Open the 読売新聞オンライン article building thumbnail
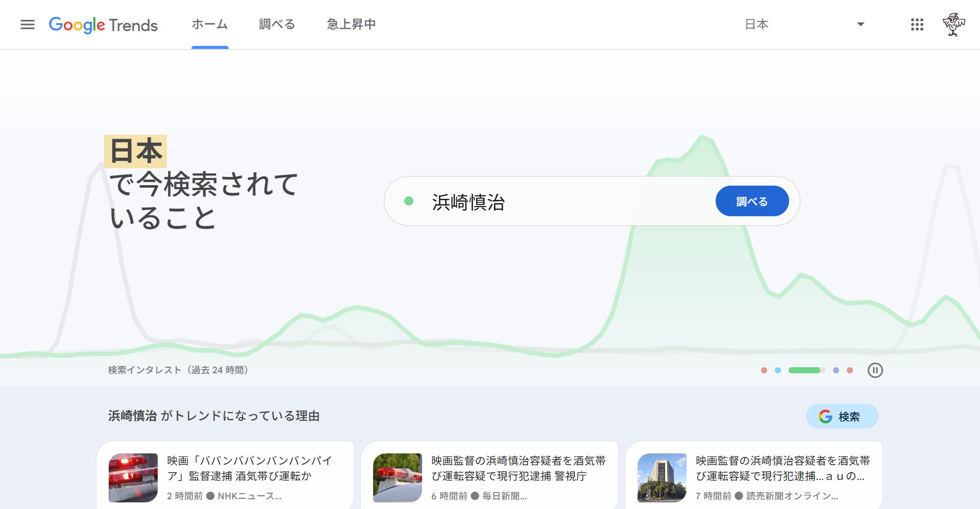The width and height of the screenshot is (980, 509). pyautogui.click(x=662, y=478)
